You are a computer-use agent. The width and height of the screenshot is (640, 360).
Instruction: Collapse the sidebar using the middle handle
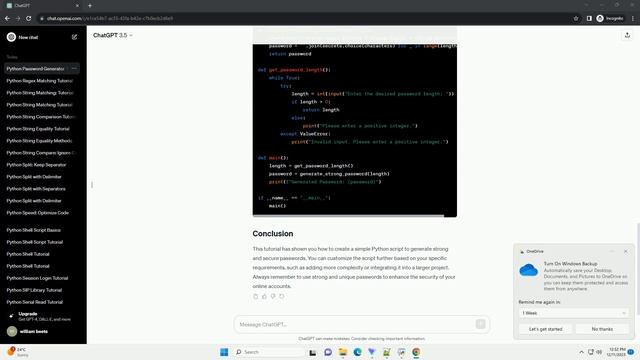point(92,185)
